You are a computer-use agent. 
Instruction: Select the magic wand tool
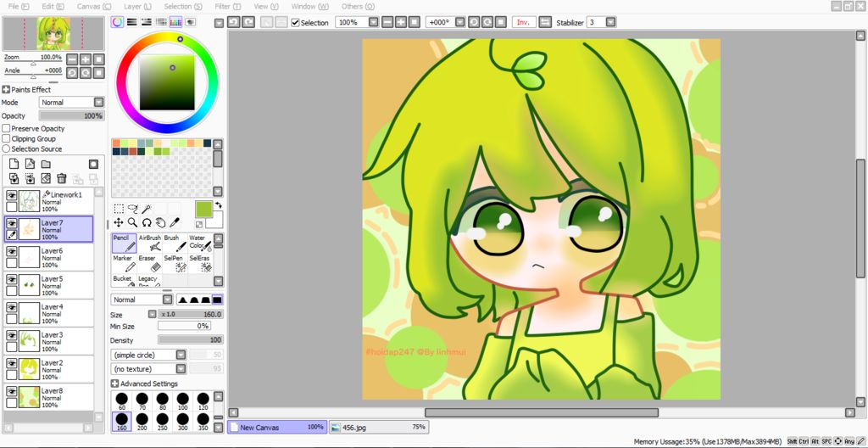146,209
